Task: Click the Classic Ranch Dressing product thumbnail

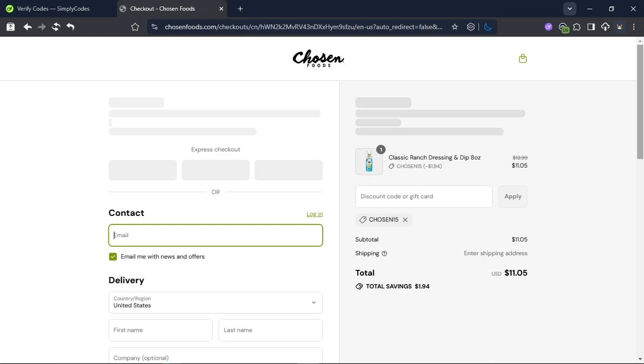Action: 369,162
